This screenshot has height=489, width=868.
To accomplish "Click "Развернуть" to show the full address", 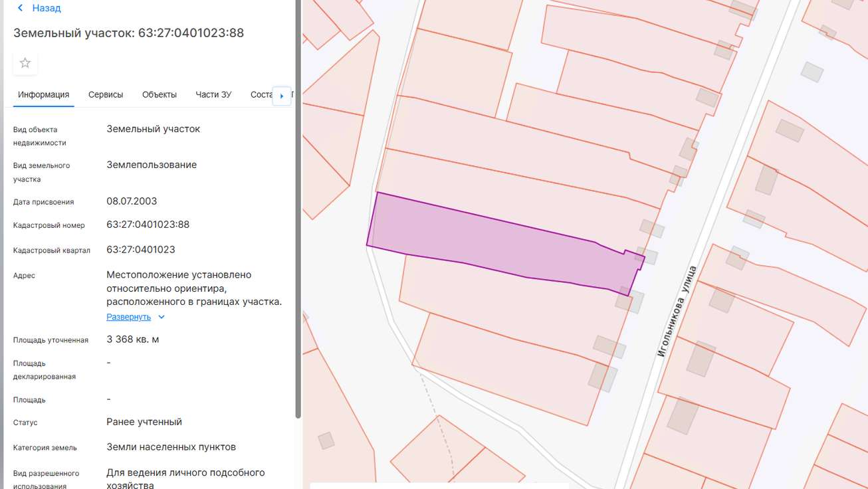I will [129, 317].
